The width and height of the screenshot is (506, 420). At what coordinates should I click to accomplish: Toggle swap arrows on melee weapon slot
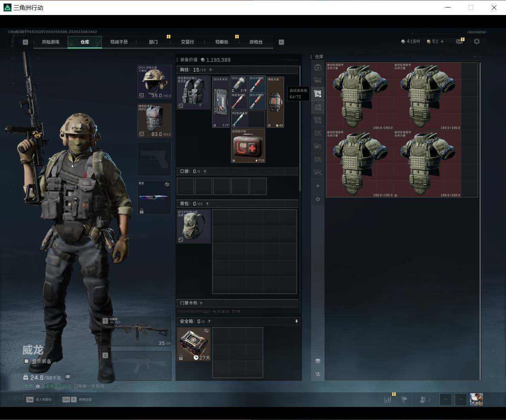click(x=167, y=185)
